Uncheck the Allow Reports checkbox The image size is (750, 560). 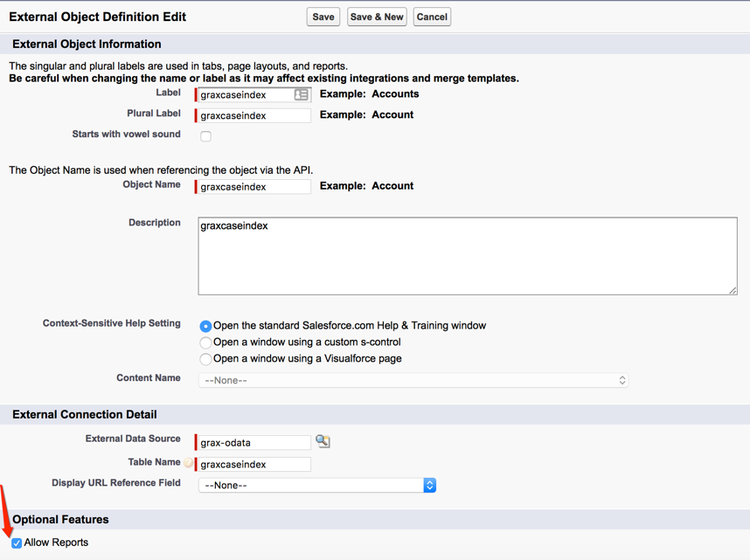(x=17, y=543)
